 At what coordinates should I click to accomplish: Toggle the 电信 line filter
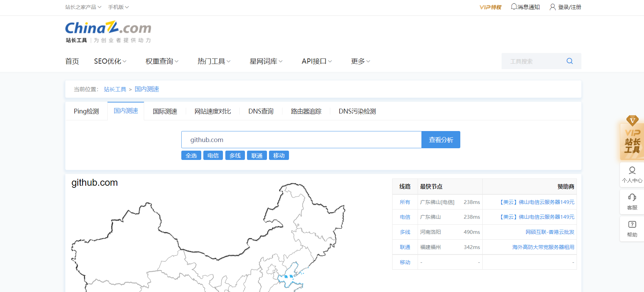click(213, 155)
